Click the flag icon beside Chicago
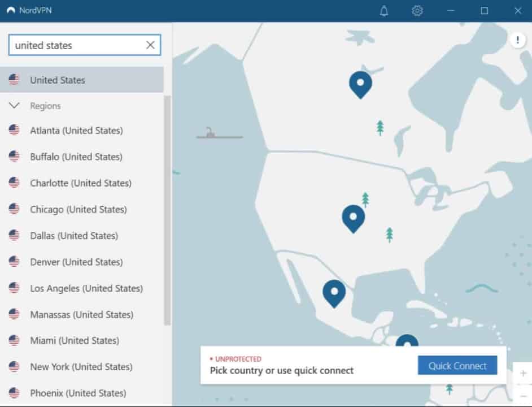Viewport: 532px width, 407px height. pos(14,209)
